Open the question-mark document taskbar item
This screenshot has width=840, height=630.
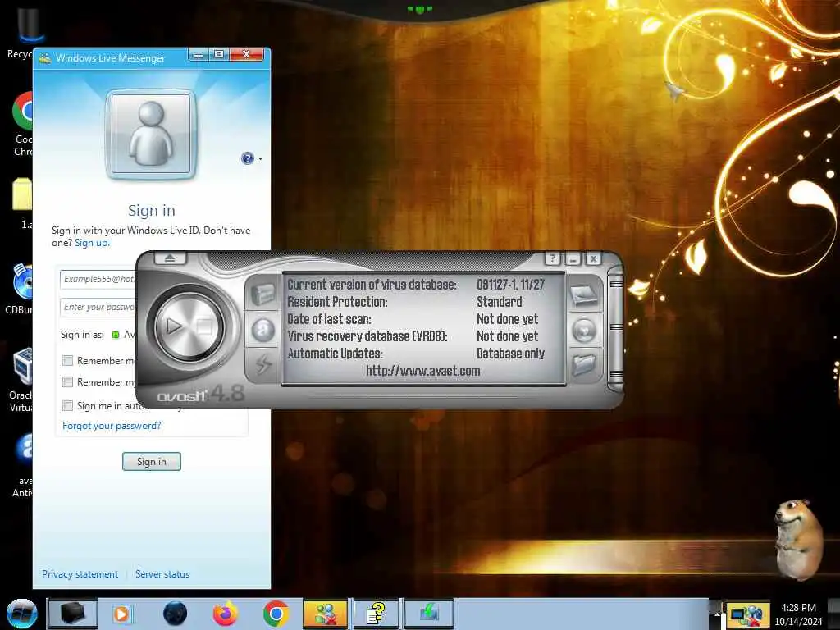(376, 614)
